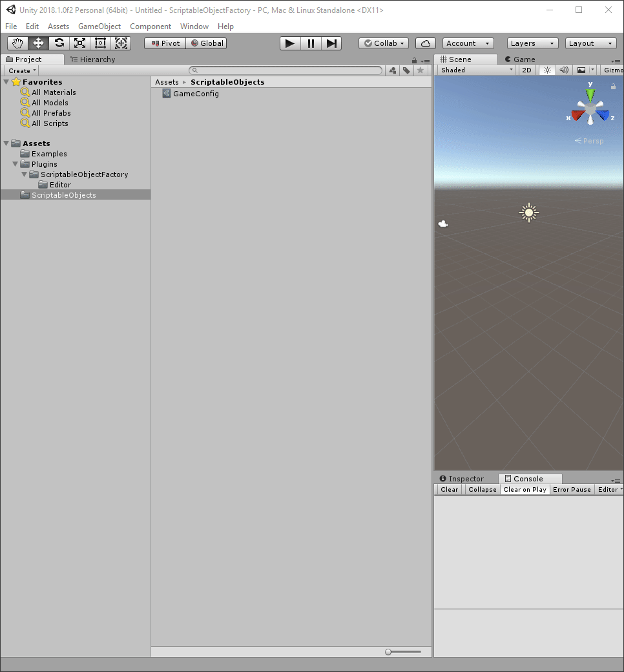
Task: Open the Scene effects dropdown arrow
Action: [593, 70]
